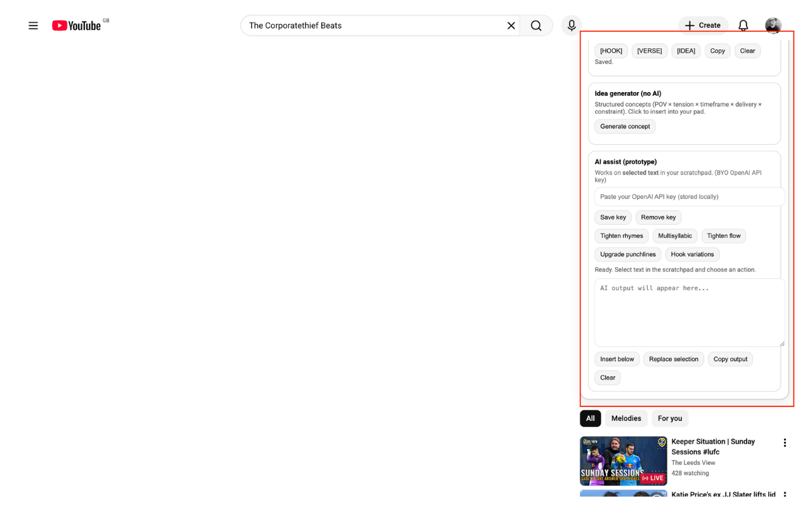Image resolution: width=812 pixels, height=508 pixels.
Task: Open the account avatar menu
Action: [773, 25]
